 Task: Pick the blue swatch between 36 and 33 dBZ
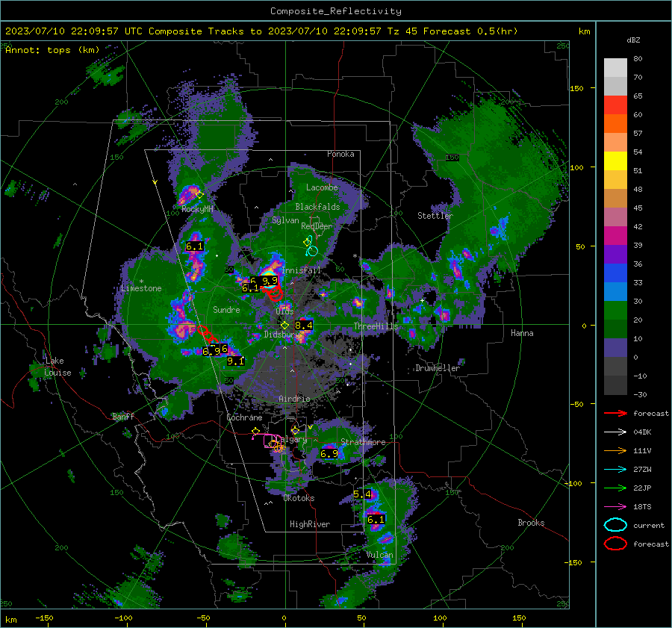615,273
